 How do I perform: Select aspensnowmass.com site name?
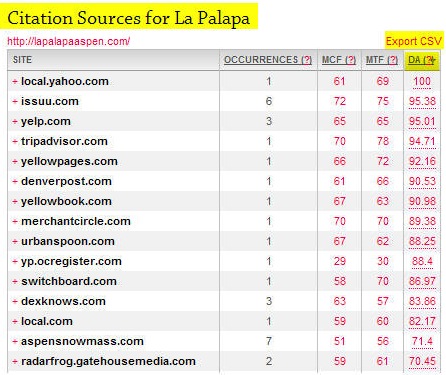point(82,341)
